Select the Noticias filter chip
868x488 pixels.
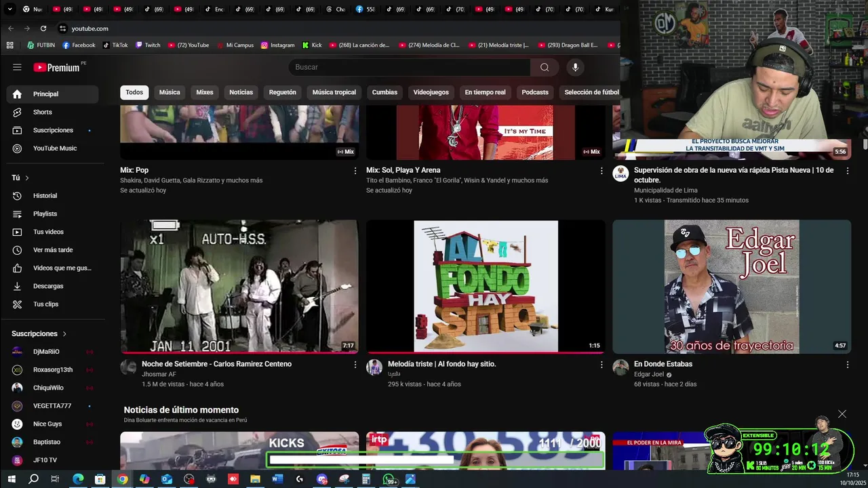pos(241,92)
